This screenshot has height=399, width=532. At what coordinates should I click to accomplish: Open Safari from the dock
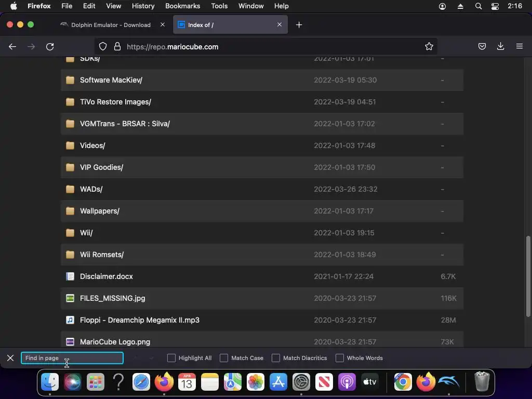(141, 382)
